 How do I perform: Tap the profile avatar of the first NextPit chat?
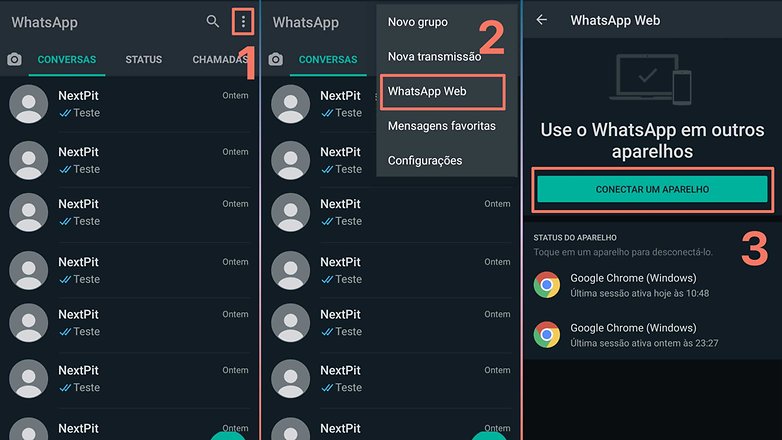pyautogui.click(x=29, y=104)
